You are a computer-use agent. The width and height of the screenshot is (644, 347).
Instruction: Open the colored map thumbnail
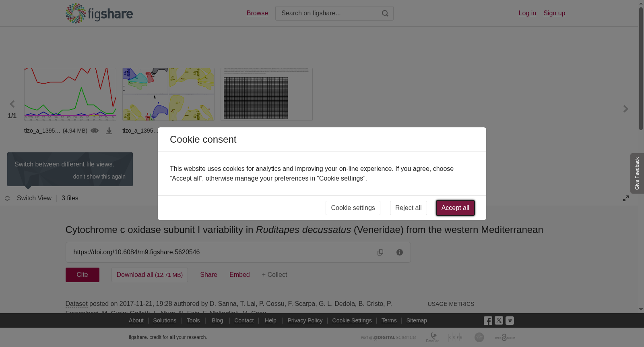pos(168,94)
